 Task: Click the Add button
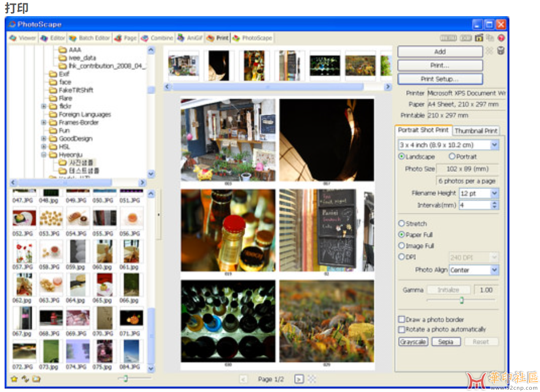pyautogui.click(x=440, y=52)
